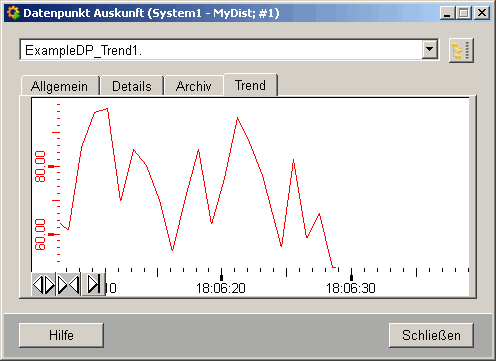
Task: Click the gear application icon in title bar
Action: pyautogui.click(x=13, y=13)
